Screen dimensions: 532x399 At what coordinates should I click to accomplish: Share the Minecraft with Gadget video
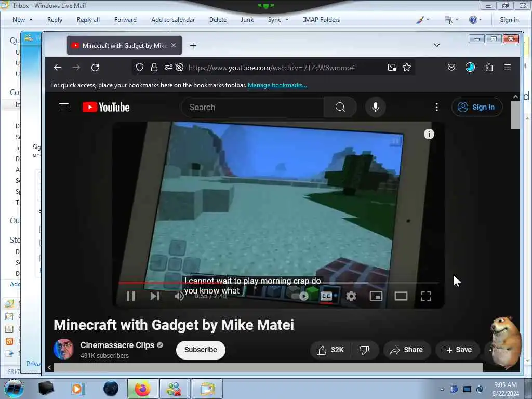[x=407, y=350]
